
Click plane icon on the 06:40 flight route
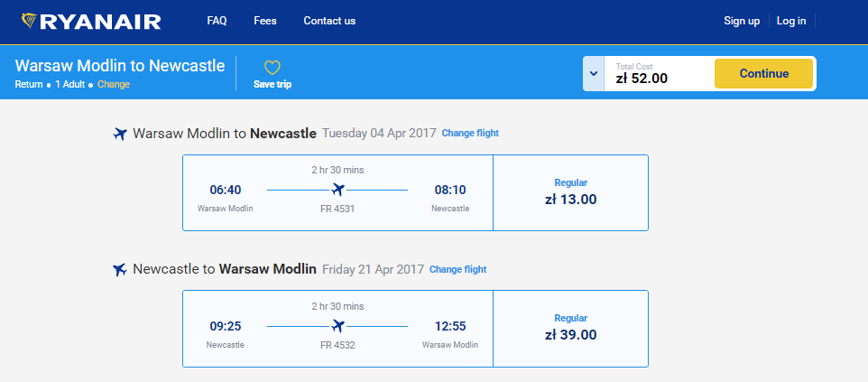tap(338, 190)
